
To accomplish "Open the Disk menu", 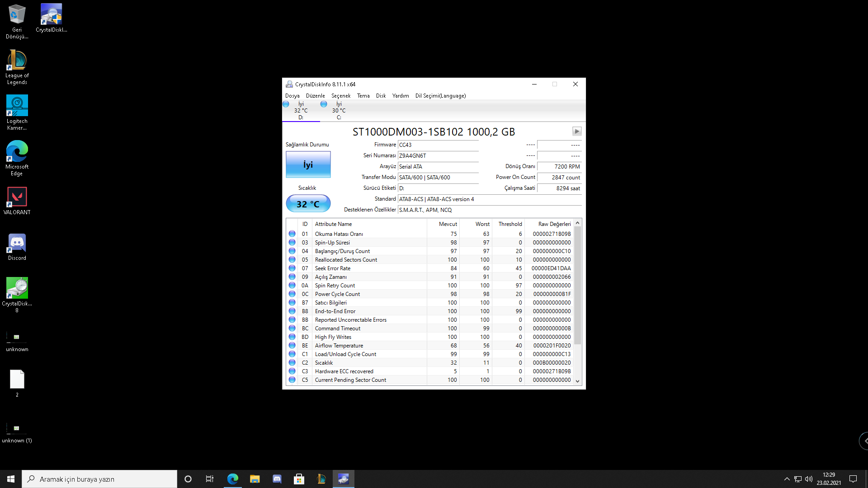I will [381, 95].
